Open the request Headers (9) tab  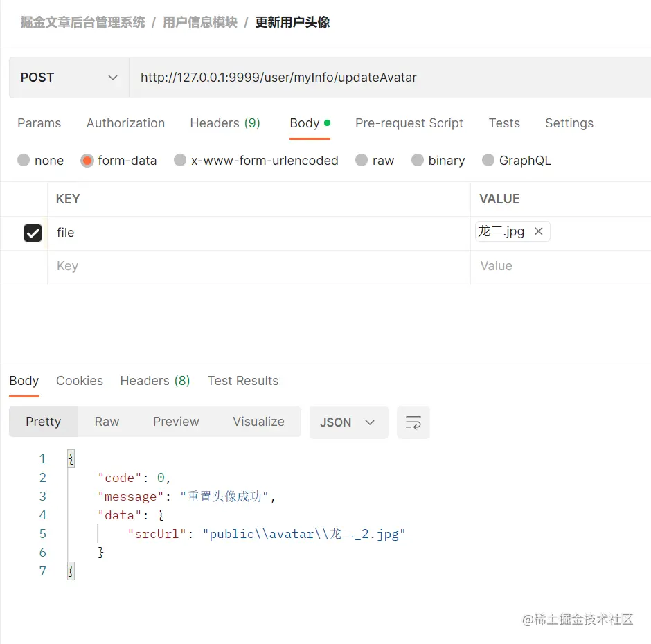coord(225,123)
